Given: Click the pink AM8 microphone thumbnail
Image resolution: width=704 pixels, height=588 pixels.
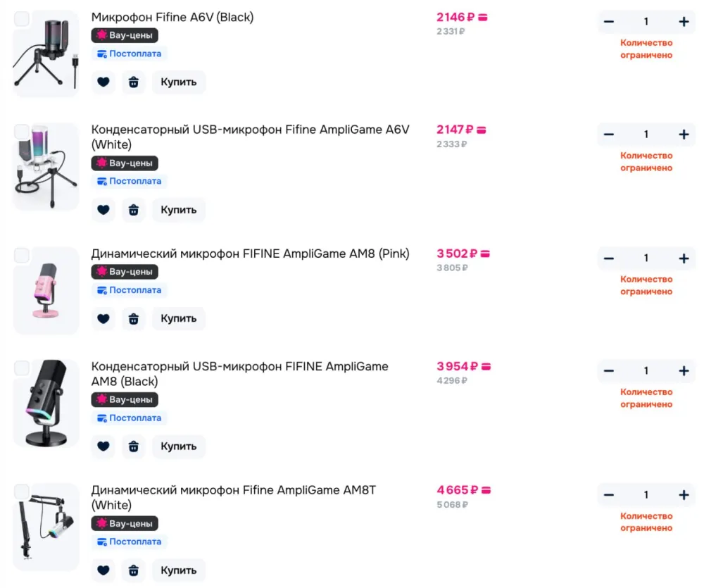Looking at the screenshot, I should coord(46,290).
